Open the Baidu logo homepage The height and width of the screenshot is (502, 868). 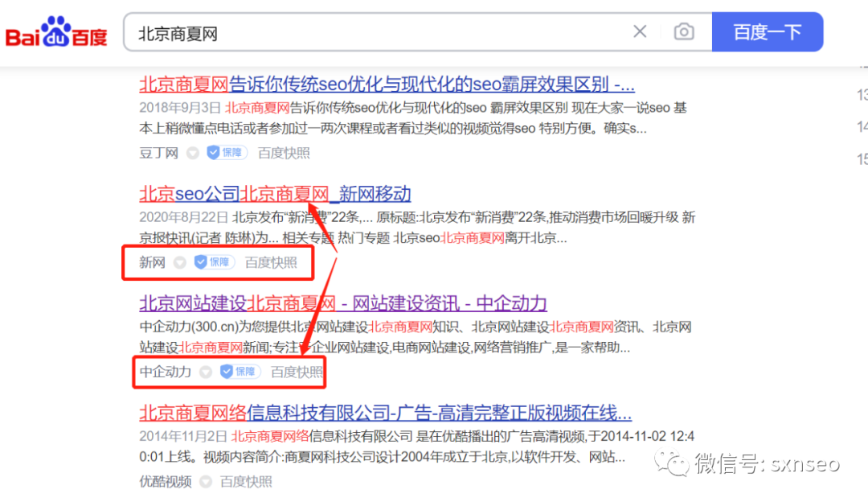pos(56,32)
